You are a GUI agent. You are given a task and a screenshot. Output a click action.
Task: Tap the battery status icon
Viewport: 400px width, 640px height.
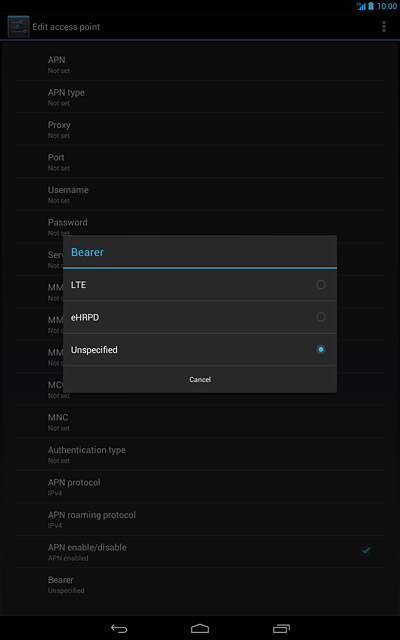point(371,6)
